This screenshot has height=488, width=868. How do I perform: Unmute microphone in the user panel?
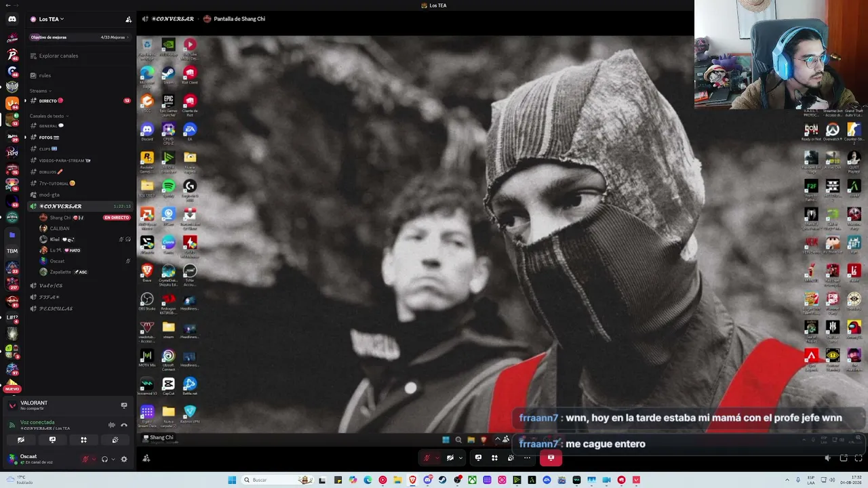[85, 459]
